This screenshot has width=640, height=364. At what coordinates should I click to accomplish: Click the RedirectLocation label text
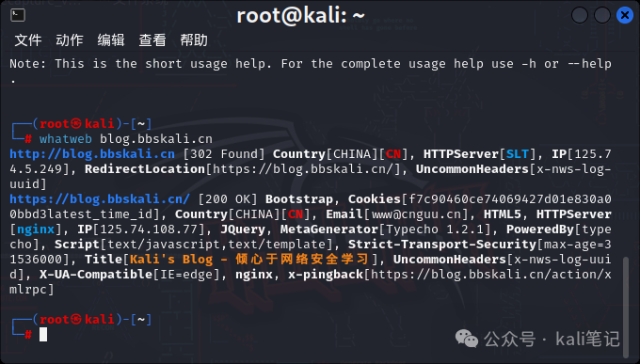[145, 169]
